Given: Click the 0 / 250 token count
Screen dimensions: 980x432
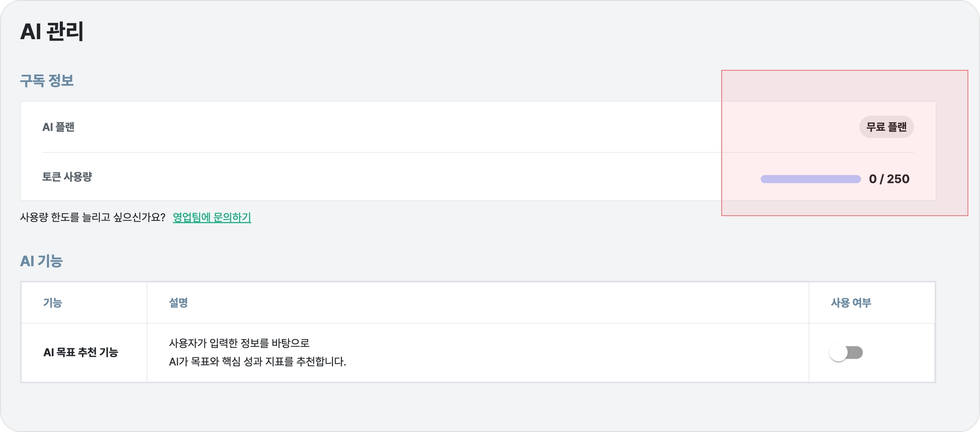Looking at the screenshot, I should [889, 179].
